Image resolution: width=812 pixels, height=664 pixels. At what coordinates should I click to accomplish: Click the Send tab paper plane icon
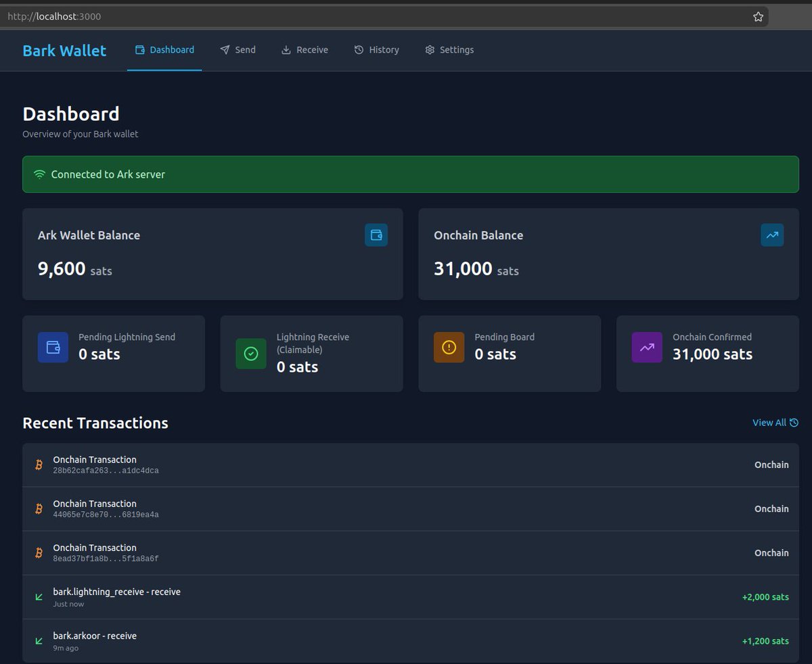225,50
